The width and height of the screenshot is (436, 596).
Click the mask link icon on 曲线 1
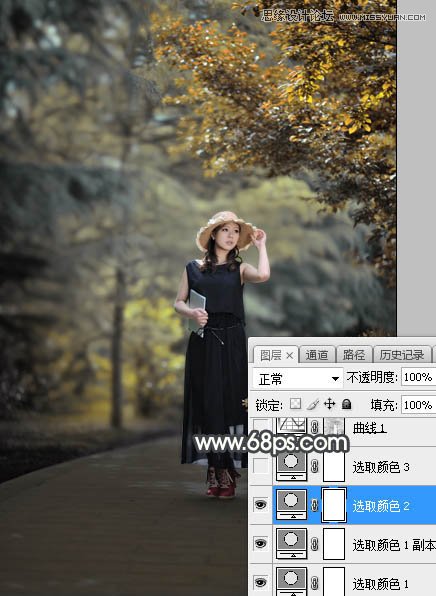click(x=314, y=427)
